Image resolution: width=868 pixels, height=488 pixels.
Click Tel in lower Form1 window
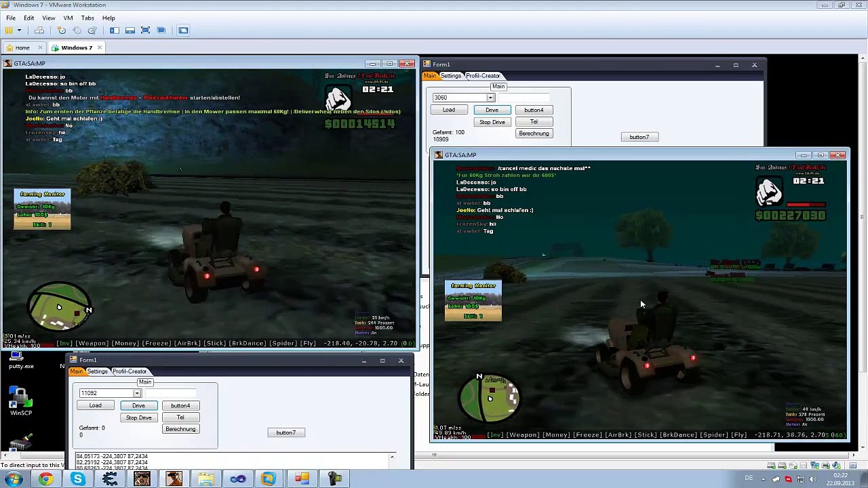tap(180, 418)
